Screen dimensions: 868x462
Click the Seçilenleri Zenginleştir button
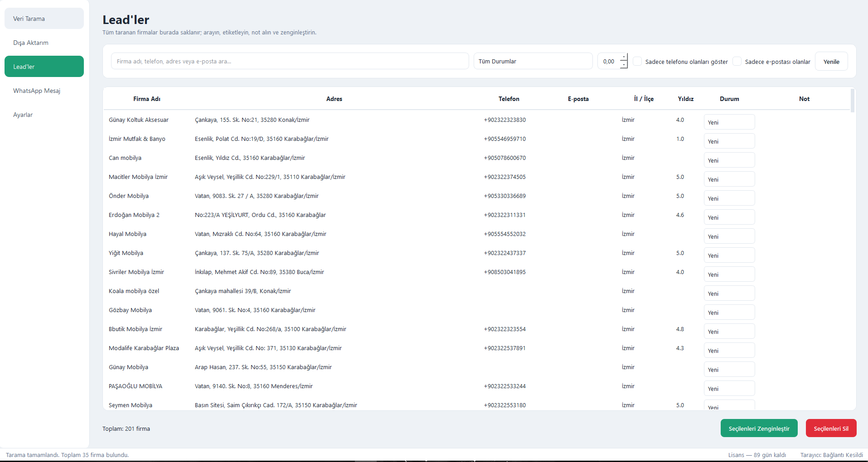[x=759, y=428]
